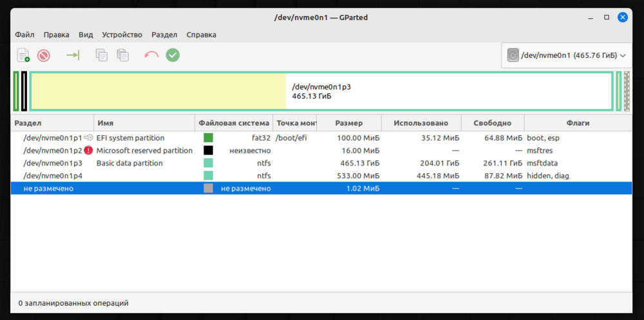
Task: Click the hard disk icon in device selector
Action: coord(513,55)
